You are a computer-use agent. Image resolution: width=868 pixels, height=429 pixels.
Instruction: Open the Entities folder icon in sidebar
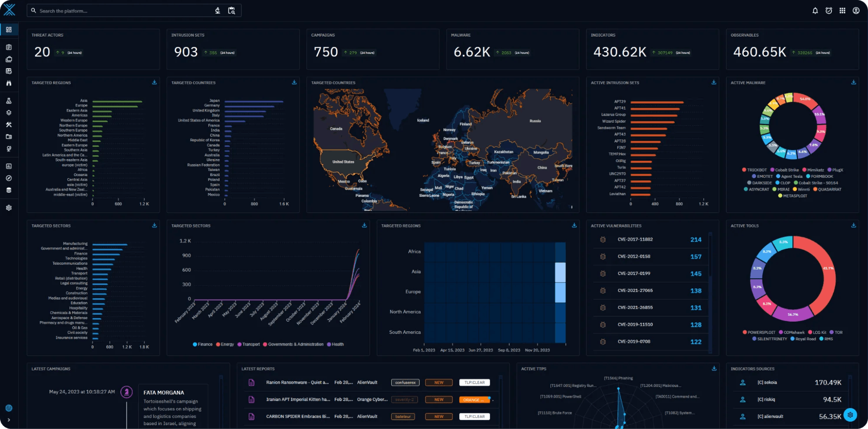click(x=9, y=136)
